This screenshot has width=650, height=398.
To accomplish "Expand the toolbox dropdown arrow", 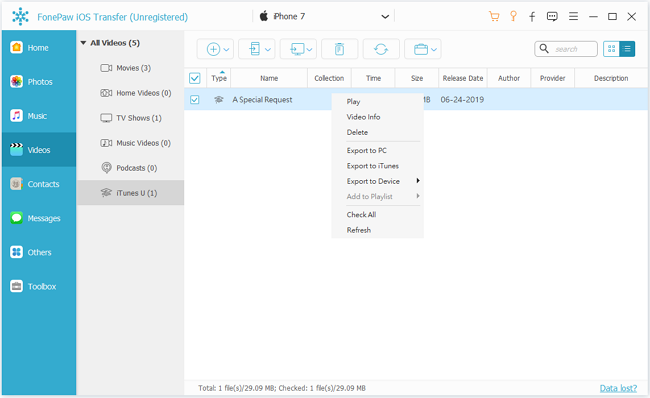I will coord(434,50).
